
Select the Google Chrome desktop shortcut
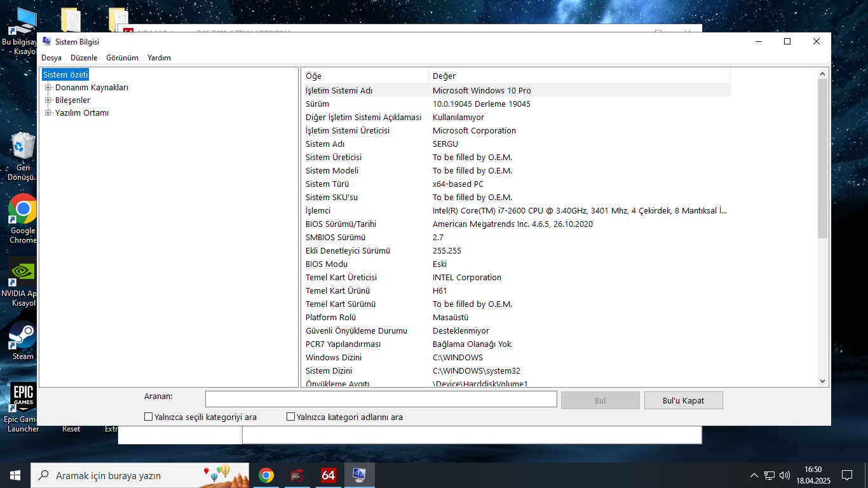[23, 219]
